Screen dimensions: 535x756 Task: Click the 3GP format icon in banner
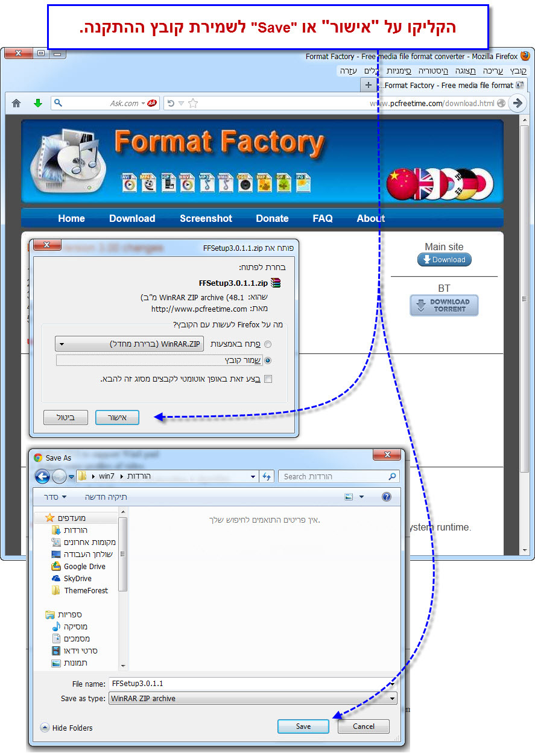168,182
